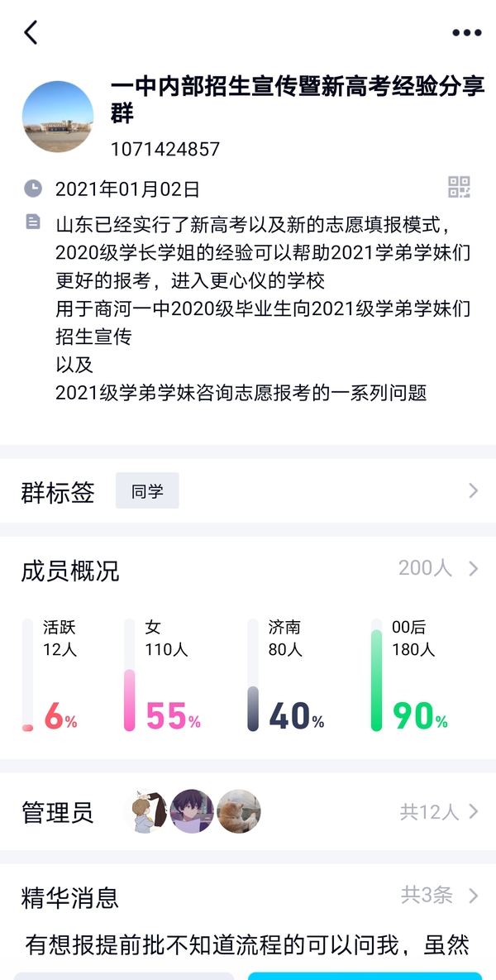Open the third admin cat avatar
Image resolution: width=496 pixels, height=980 pixels.
tap(239, 811)
